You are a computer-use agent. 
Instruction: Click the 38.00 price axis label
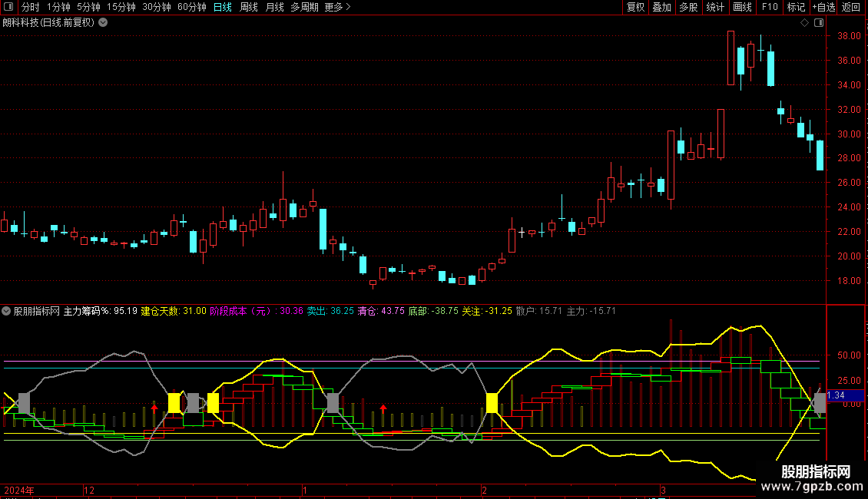tap(849, 36)
